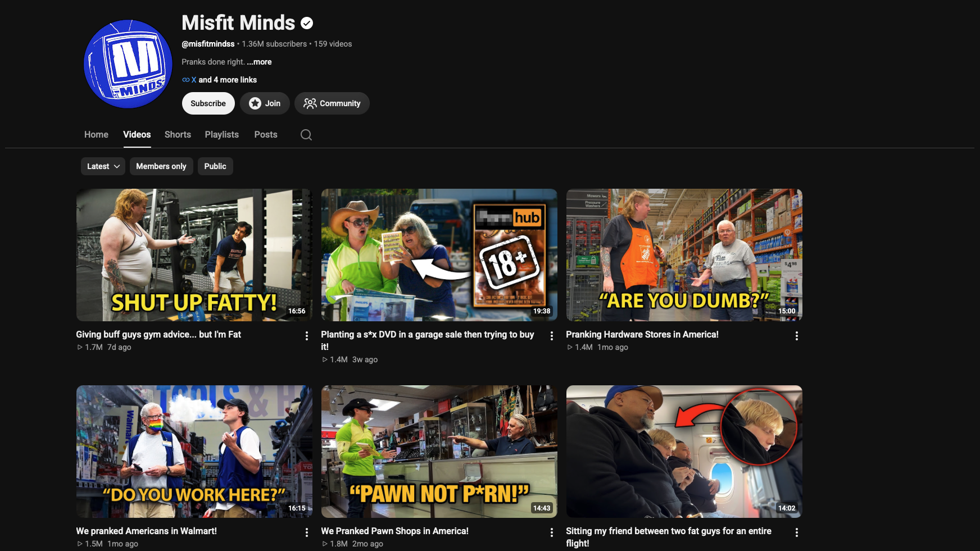Click the Join membership button

[265, 103]
